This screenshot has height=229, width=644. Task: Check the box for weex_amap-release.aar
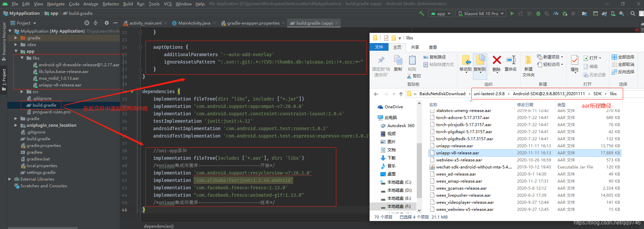[432, 181]
